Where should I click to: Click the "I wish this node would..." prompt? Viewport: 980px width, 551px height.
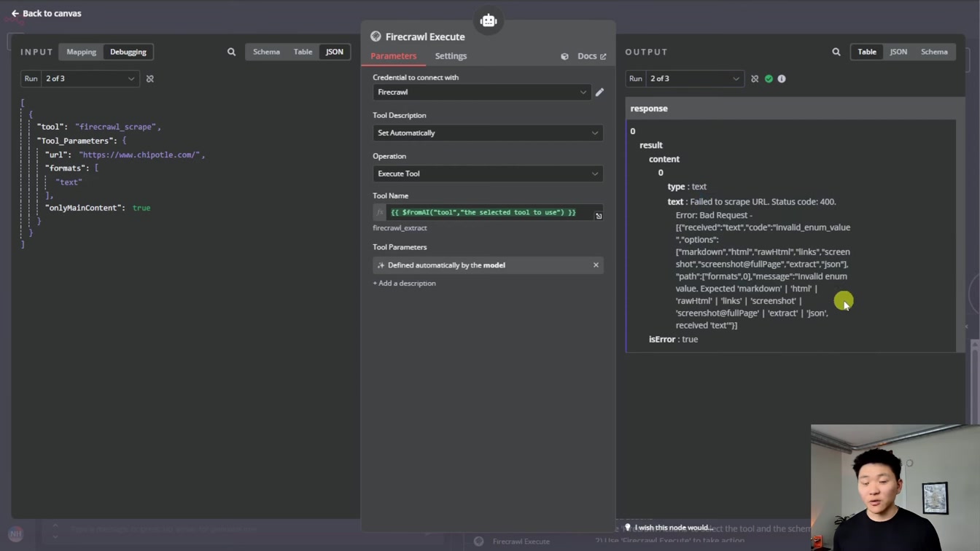click(674, 528)
